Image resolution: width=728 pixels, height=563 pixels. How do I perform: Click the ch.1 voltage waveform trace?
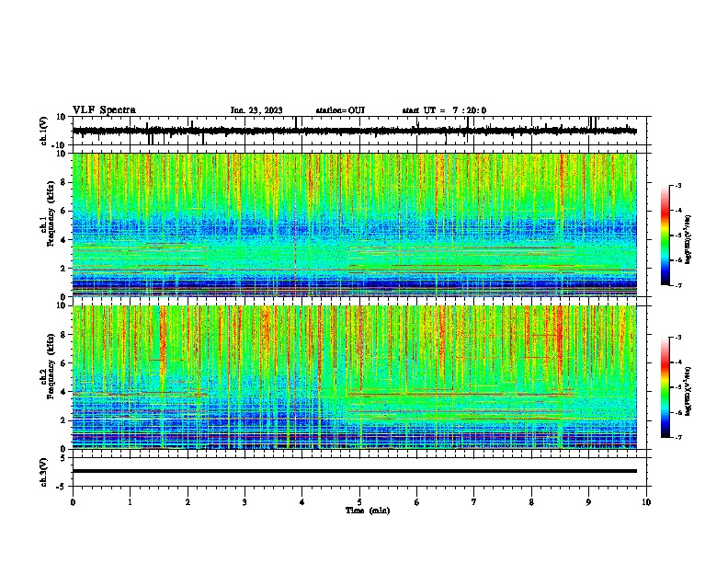(355, 131)
